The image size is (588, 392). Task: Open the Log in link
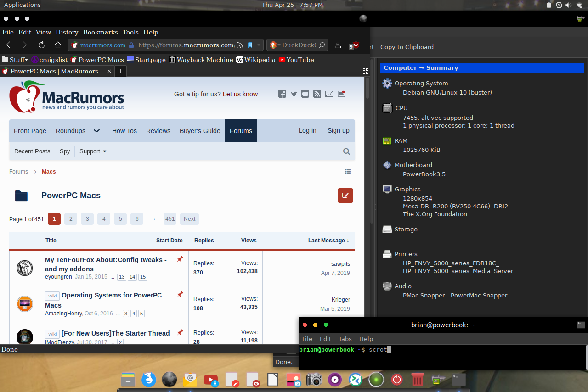click(x=307, y=130)
